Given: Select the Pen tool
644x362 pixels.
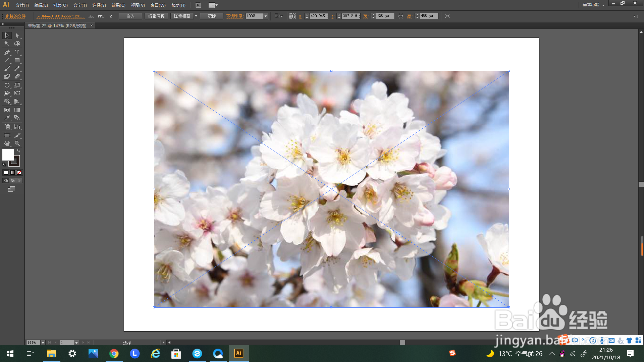Looking at the screenshot, I should tap(7, 52).
